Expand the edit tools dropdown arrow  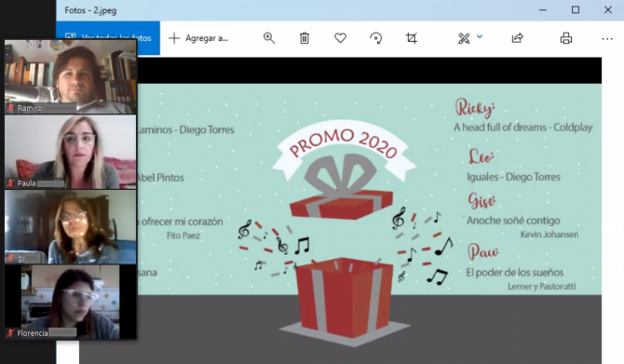[480, 36]
